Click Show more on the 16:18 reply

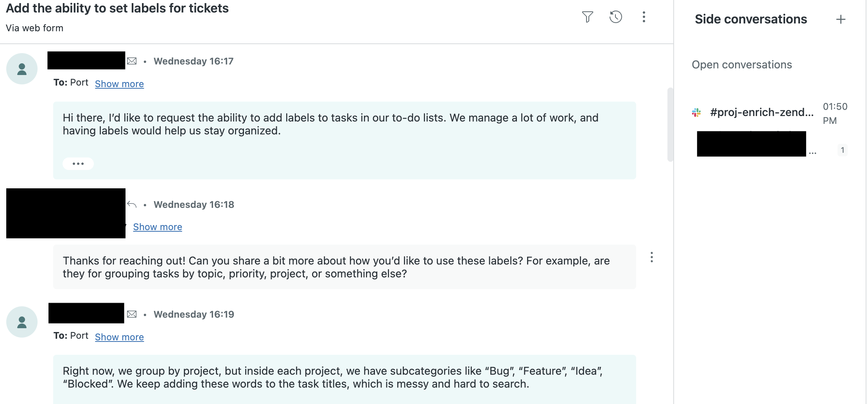(x=158, y=227)
